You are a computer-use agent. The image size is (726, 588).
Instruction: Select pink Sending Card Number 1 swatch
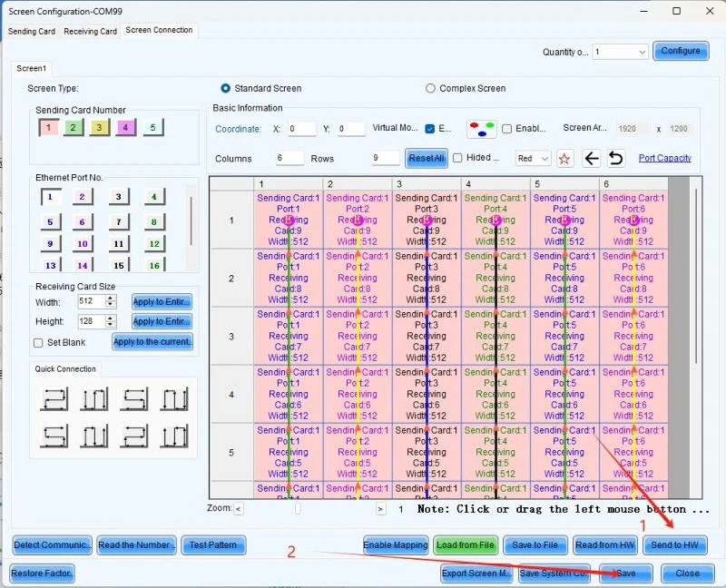point(49,127)
